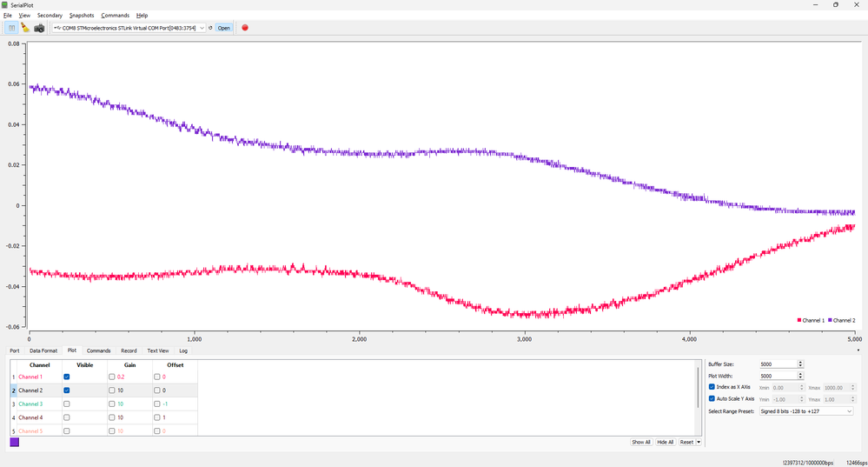Click the SerialPlot app icon in title bar

pyautogui.click(x=4, y=4)
